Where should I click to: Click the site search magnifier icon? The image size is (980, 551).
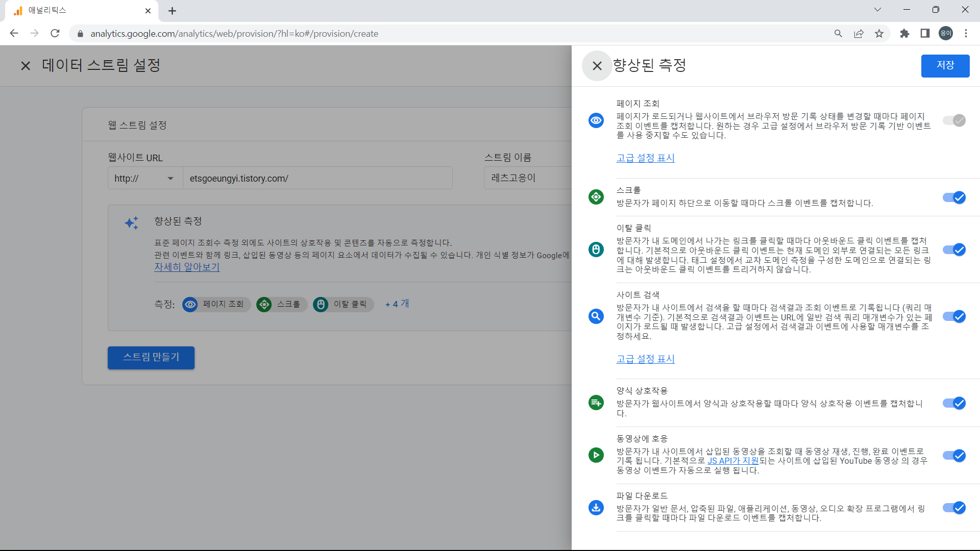(x=596, y=316)
